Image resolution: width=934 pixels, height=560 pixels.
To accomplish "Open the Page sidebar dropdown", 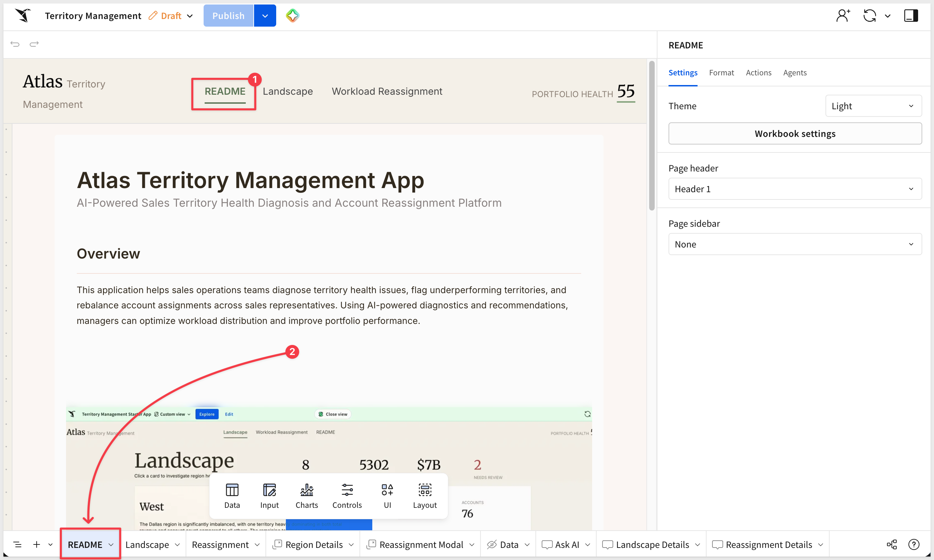I will point(795,244).
